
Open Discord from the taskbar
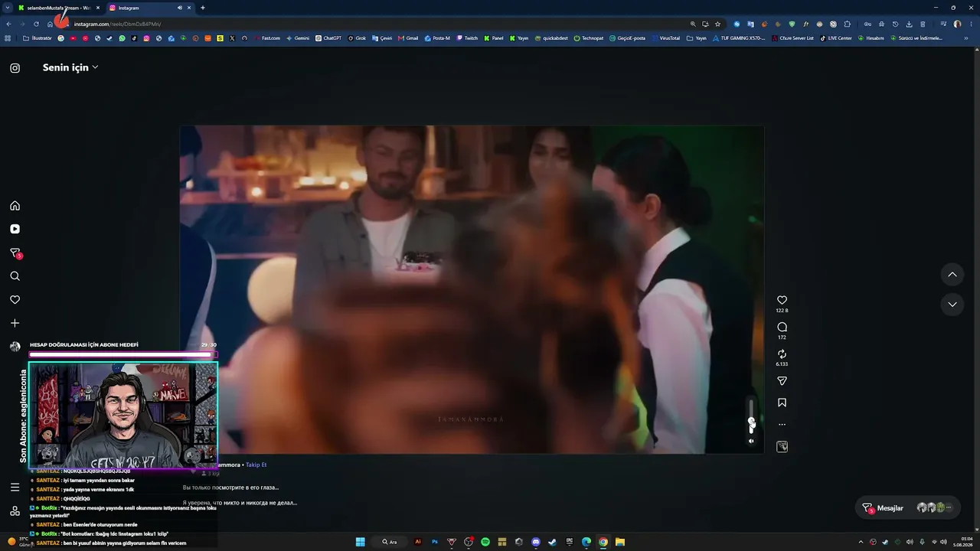click(x=536, y=542)
